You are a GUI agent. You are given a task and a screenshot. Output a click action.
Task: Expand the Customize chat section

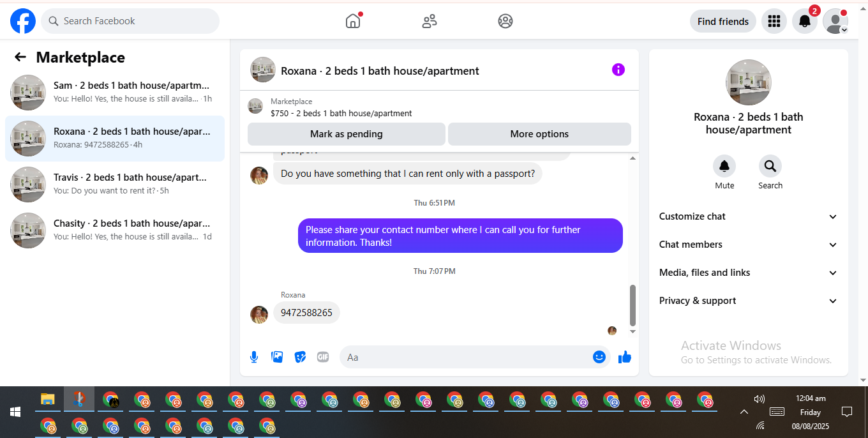point(748,216)
